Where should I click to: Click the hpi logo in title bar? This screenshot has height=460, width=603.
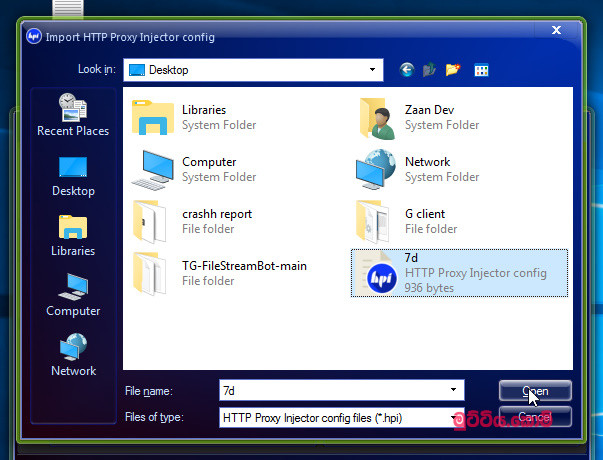pos(34,37)
